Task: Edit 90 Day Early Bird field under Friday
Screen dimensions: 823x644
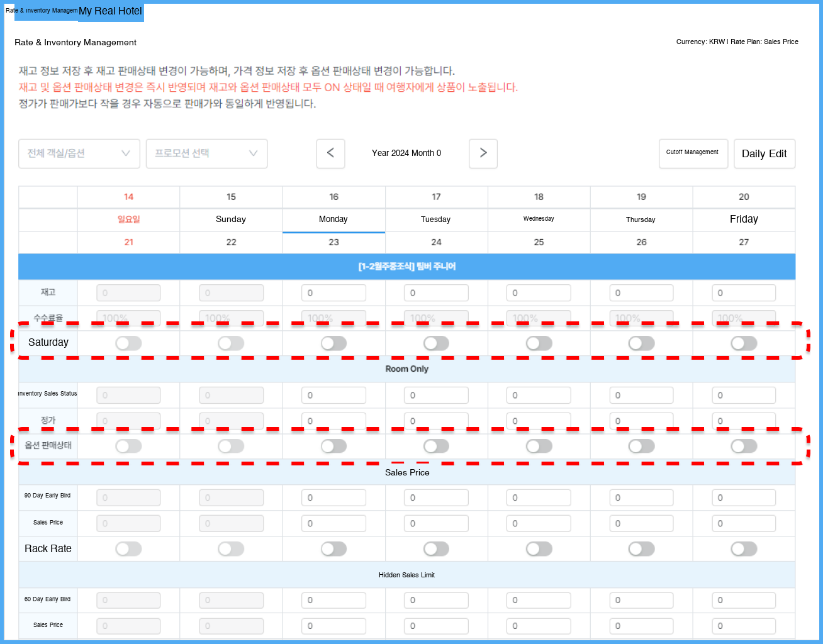Action: click(744, 498)
